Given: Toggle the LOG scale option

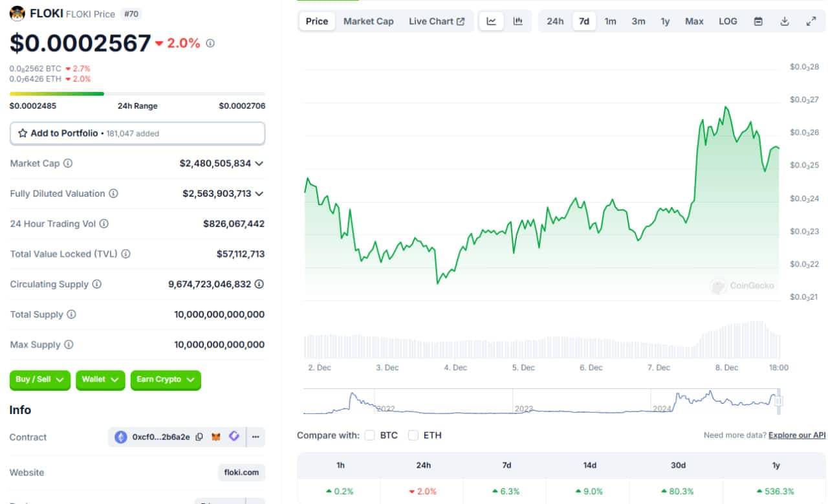Looking at the screenshot, I should pos(728,21).
